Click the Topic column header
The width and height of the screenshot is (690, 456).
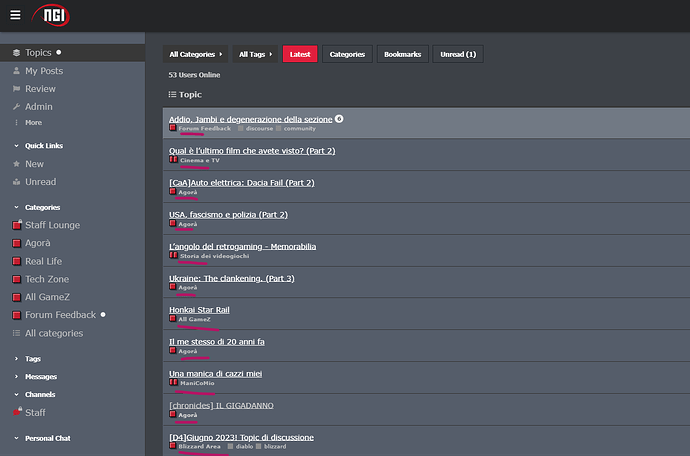(185, 95)
